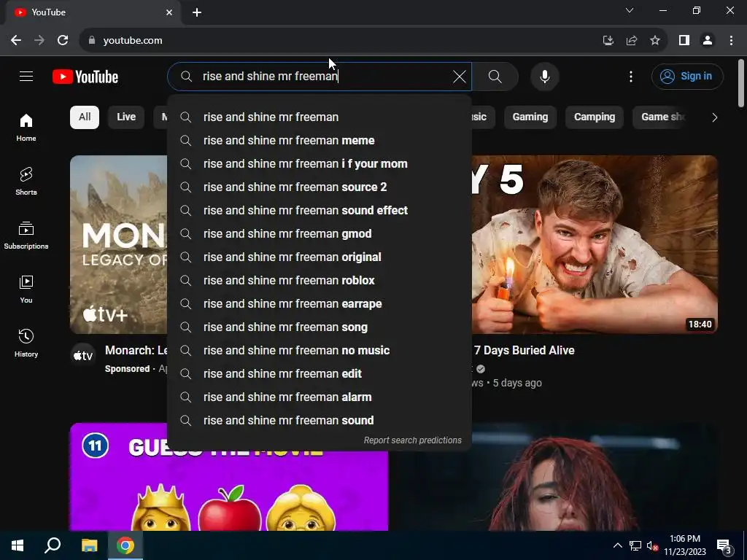Open Home in the sidebar

[26, 127]
